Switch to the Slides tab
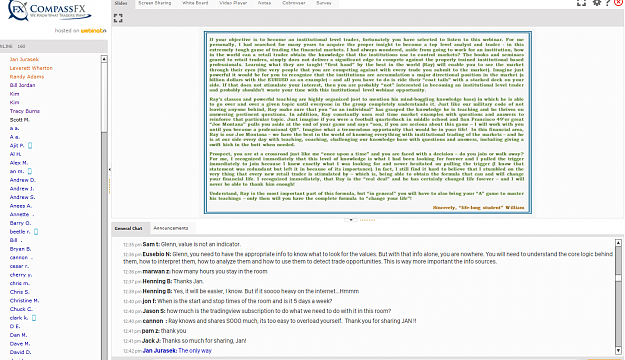 121,3
